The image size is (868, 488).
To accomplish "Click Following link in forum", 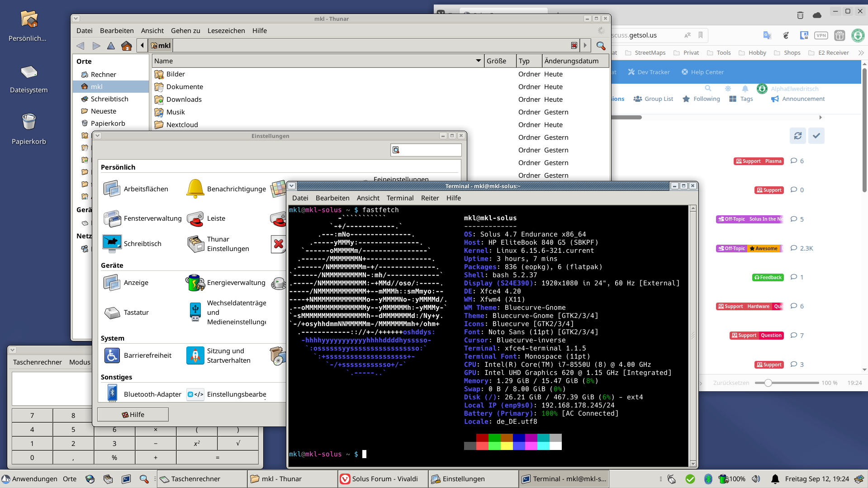I will point(701,99).
